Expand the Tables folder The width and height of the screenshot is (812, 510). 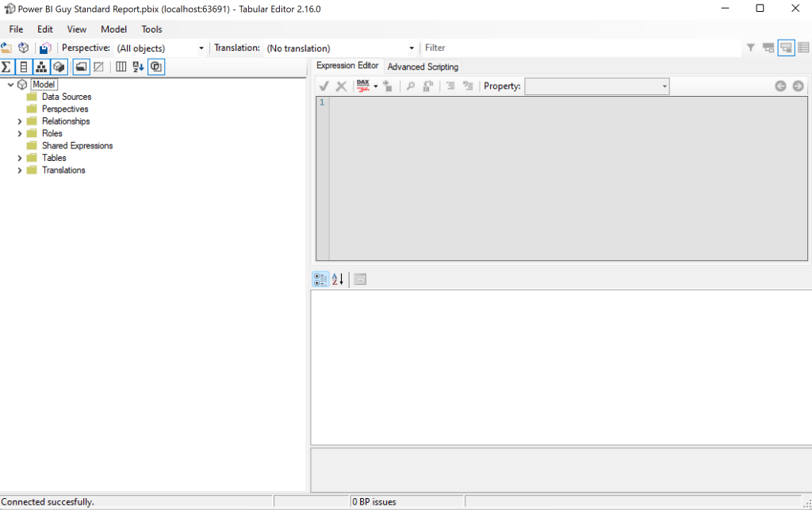[20, 158]
